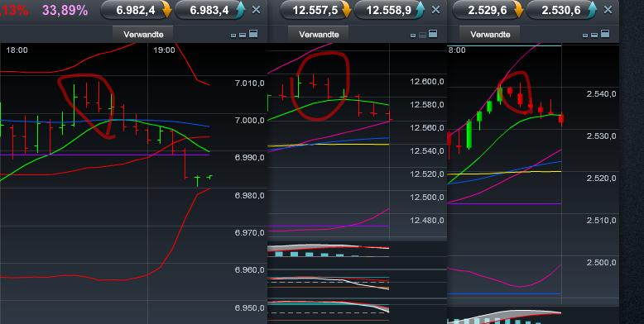Click the 12.500,0 price axis label
The width and height of the screenshot is (644, 324).
[x=427, y=198]
